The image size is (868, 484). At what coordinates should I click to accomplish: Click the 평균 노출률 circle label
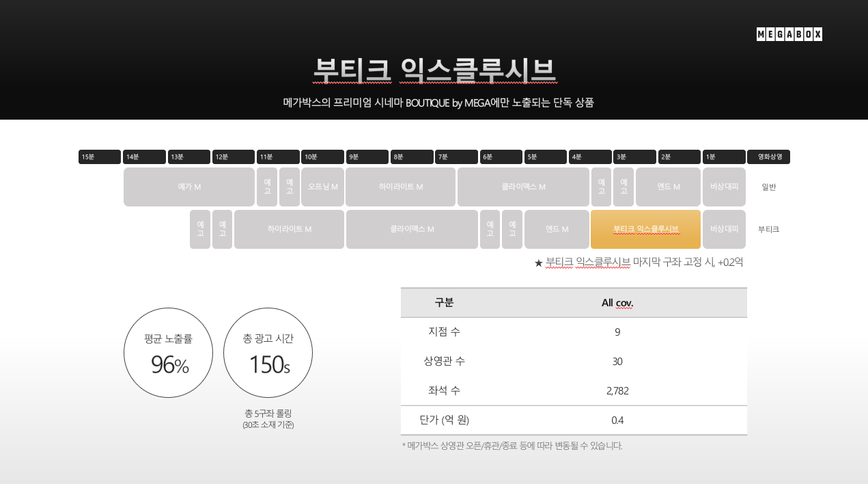coord(169,338)
